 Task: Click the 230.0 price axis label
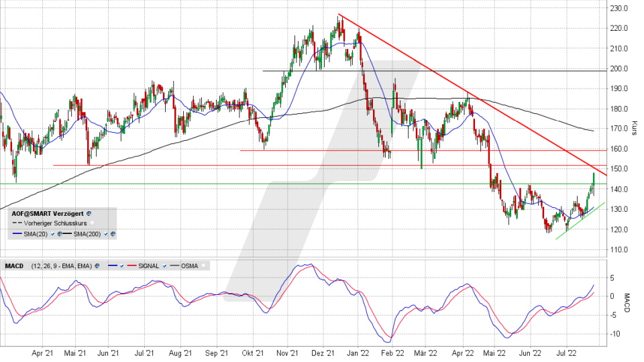coord(619,8)
